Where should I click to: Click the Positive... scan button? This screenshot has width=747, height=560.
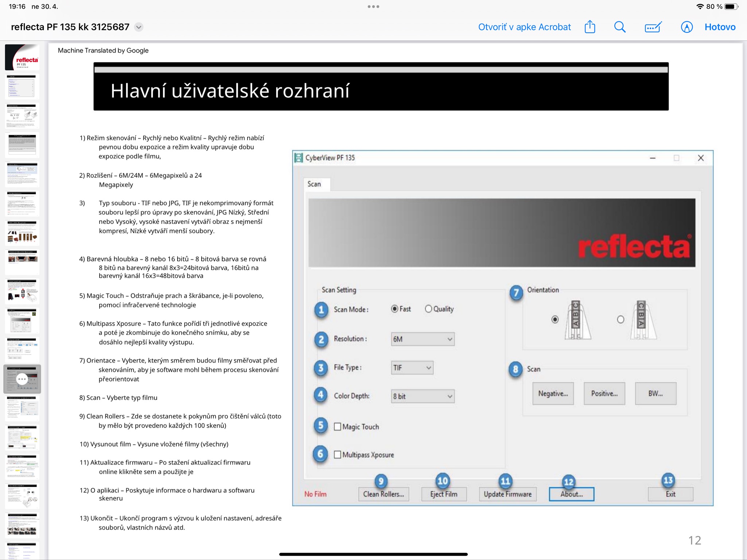click(604, 393)
